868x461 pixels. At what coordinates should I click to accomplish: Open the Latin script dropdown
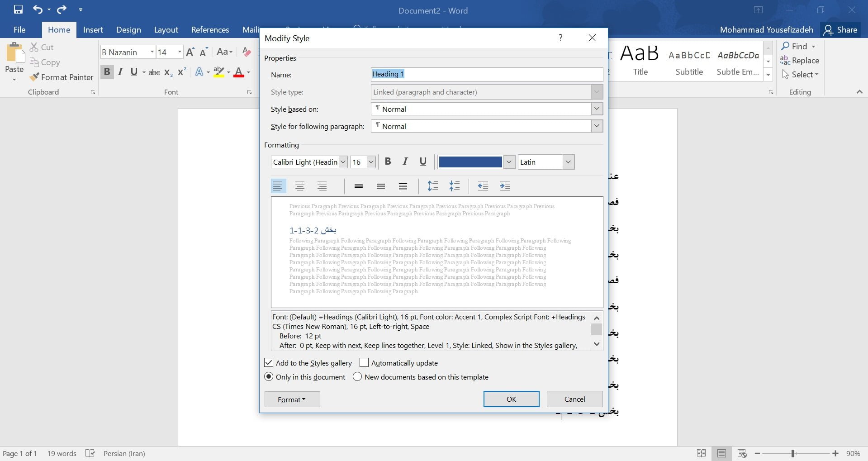coord(569,162)
